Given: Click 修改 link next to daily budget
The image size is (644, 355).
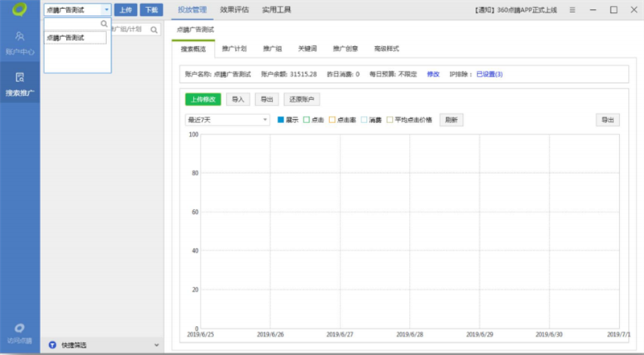Looking at the screenshot, I should click(433, 74).
